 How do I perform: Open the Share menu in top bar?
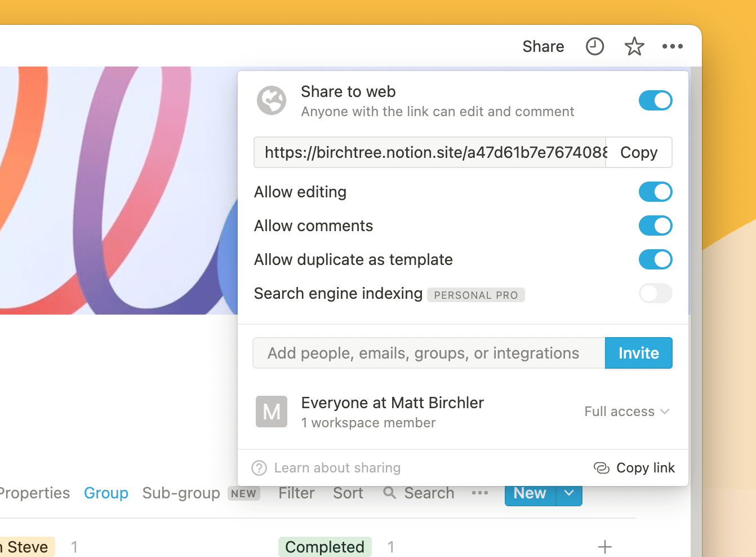[x=543, y=46]
